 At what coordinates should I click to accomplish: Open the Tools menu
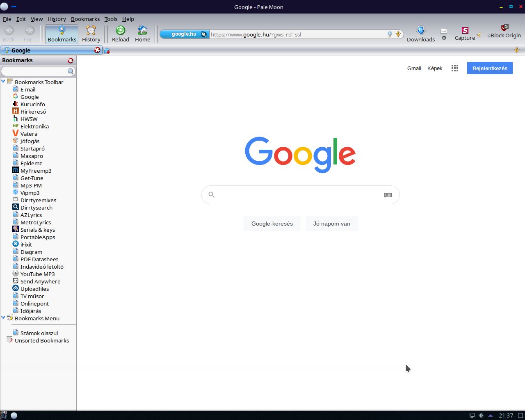tap(111, 19)
